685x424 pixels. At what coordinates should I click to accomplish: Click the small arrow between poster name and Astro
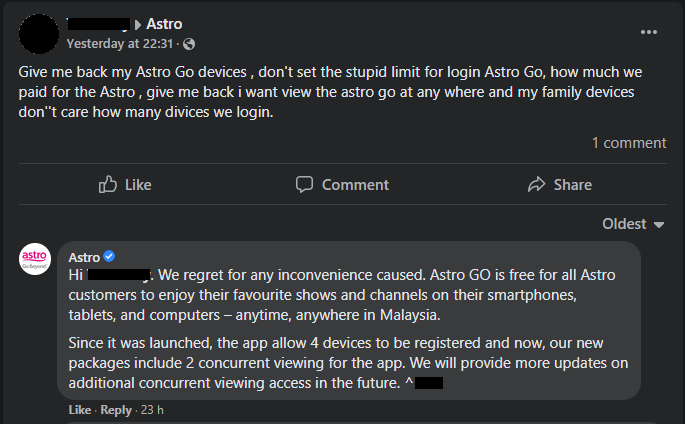click(138, 24)
